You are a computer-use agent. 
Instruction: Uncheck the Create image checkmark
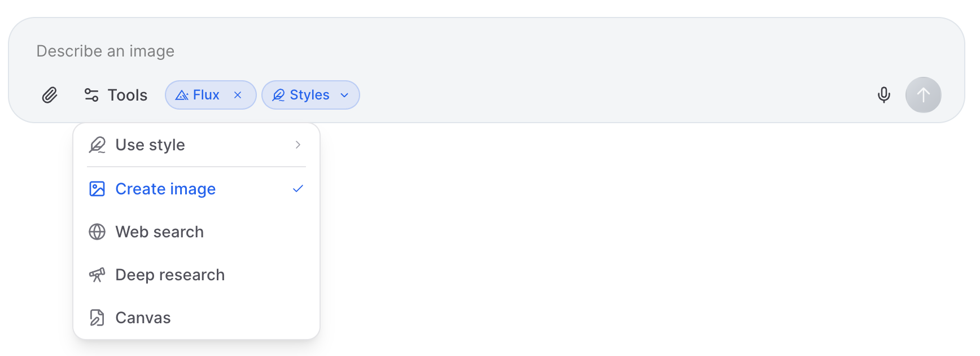[298, 189]
